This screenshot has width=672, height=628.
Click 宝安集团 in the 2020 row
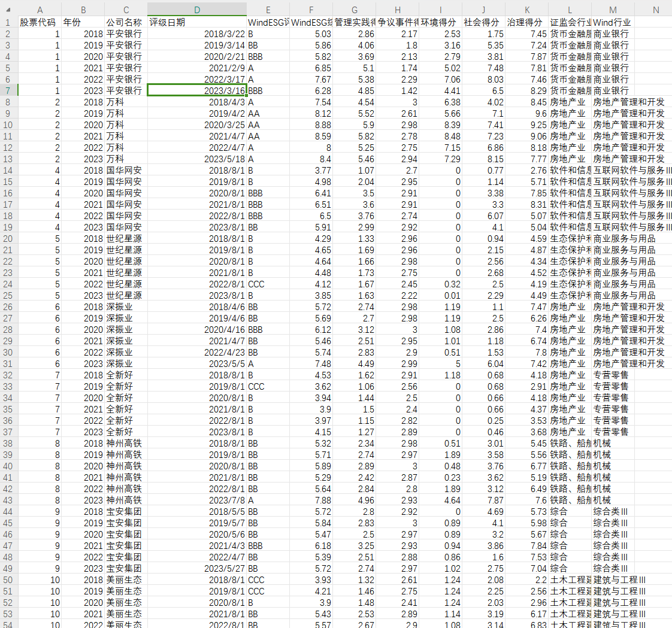[x=126, y=535]
